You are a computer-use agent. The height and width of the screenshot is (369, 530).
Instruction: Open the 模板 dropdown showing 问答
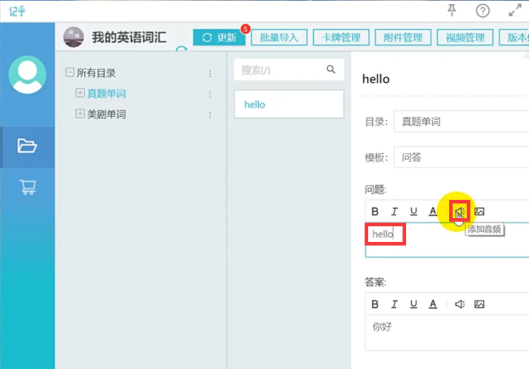point(461,157)
